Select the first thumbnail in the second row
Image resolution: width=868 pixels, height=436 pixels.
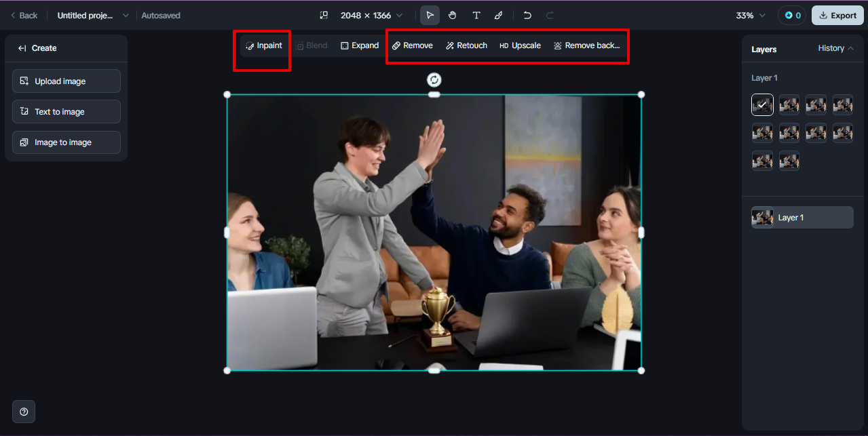pyautogui.click(x=762, y=132)
